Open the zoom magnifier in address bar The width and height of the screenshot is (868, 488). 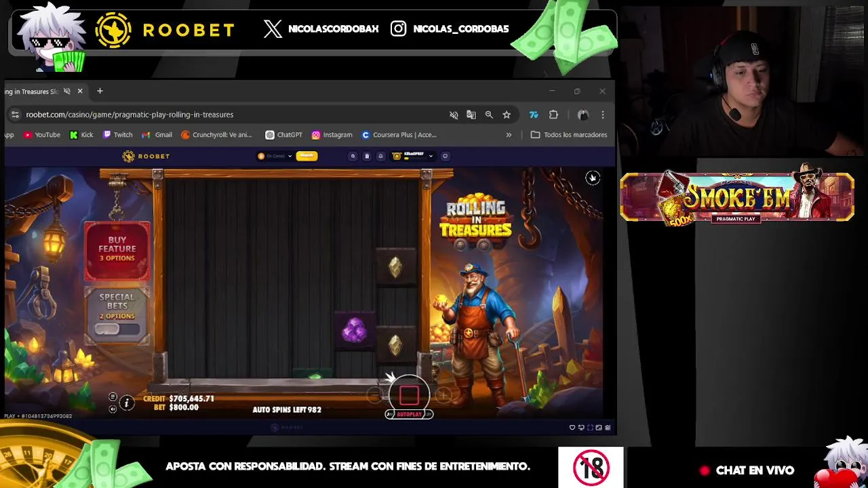tap(489, 115)
